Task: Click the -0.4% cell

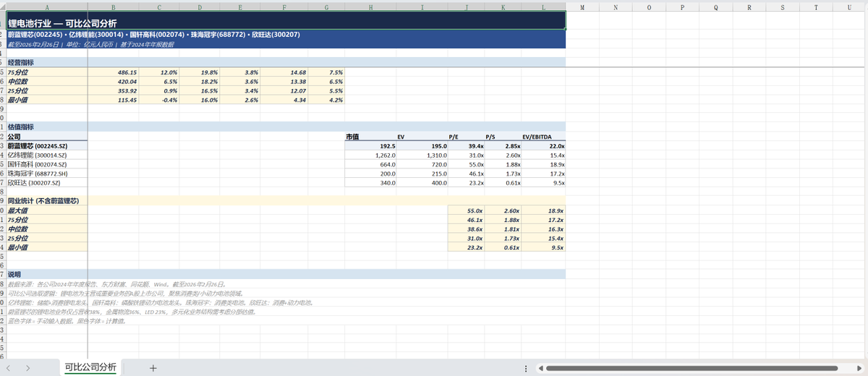Action: click(x=159, y=100)
